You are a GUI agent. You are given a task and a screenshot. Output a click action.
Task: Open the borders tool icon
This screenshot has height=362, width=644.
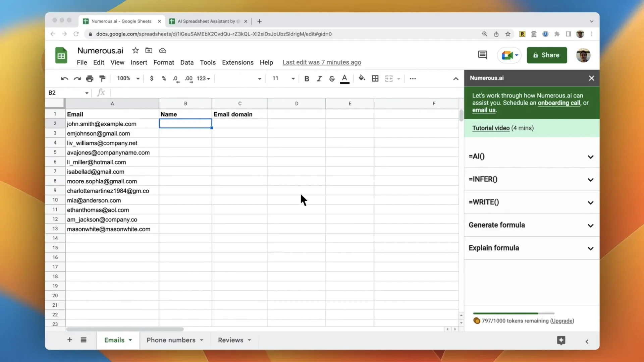[x=375, y=78]
